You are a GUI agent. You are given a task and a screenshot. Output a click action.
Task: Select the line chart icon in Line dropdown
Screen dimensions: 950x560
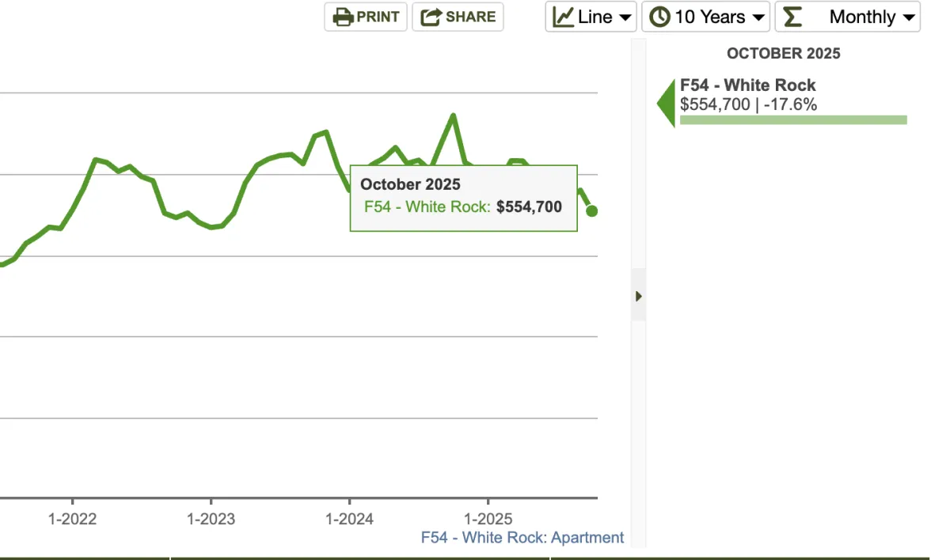pyautogui.click(x=567, y=16)
